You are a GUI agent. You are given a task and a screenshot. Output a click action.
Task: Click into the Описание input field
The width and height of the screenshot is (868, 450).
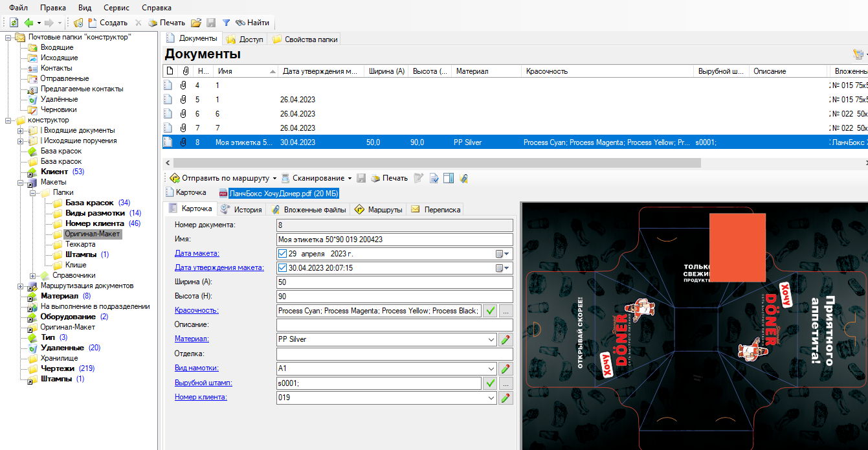click(395, 325)
